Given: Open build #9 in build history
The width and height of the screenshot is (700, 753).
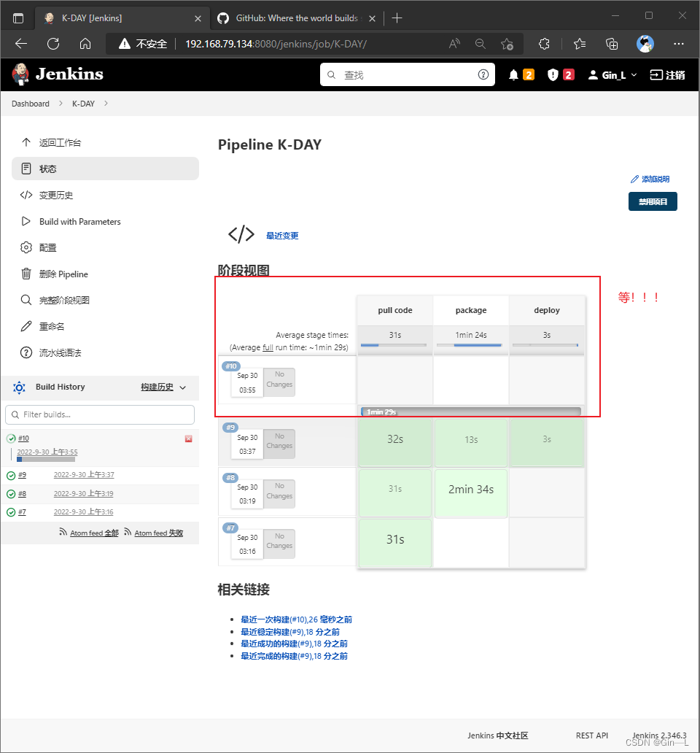Looking at the screenshot, I should [22, 475].
